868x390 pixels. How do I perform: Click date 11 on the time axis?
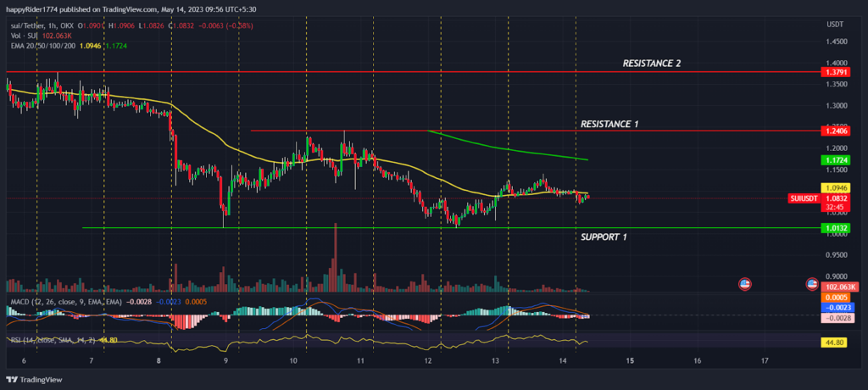coord(360,360)
